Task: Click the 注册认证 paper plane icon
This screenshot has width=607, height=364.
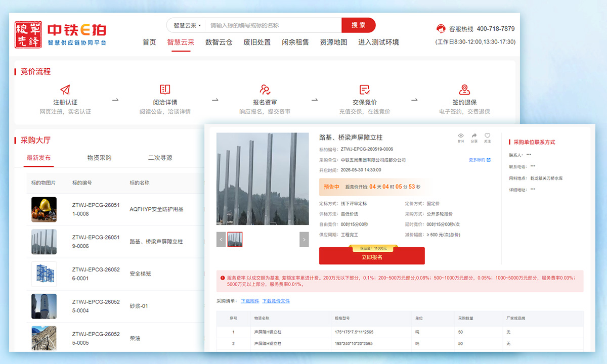Action: point(65,89)
